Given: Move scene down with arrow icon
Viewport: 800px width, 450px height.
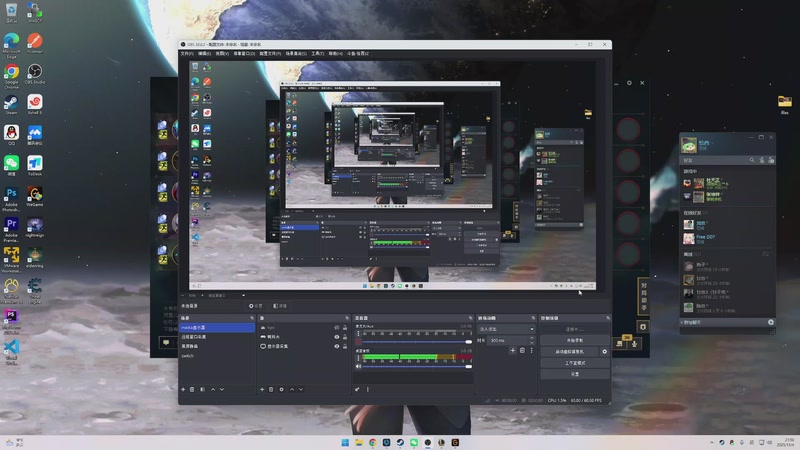Looking at the screenshot, I should click(x=222, y=389).
